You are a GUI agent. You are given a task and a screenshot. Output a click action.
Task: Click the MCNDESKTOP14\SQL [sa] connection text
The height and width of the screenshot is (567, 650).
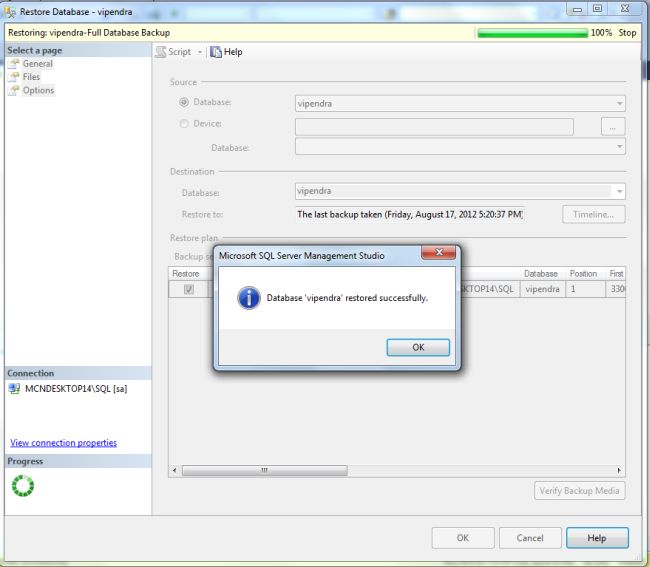pos(76,389)
